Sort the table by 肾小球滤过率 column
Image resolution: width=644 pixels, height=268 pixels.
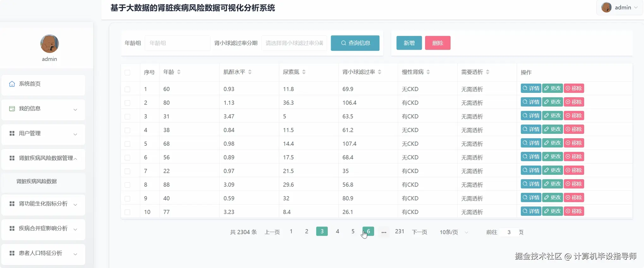379,72
